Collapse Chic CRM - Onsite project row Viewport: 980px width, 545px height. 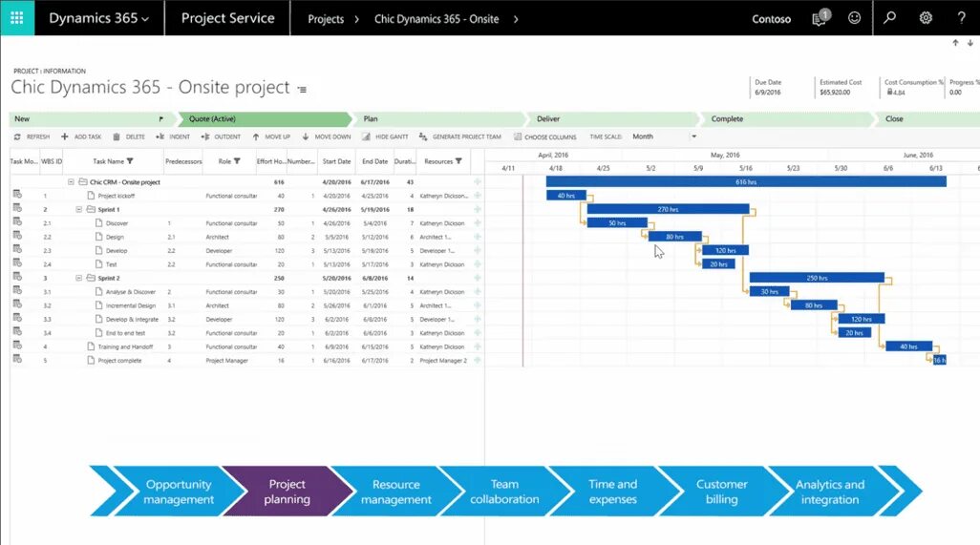(x=72, y=182)
